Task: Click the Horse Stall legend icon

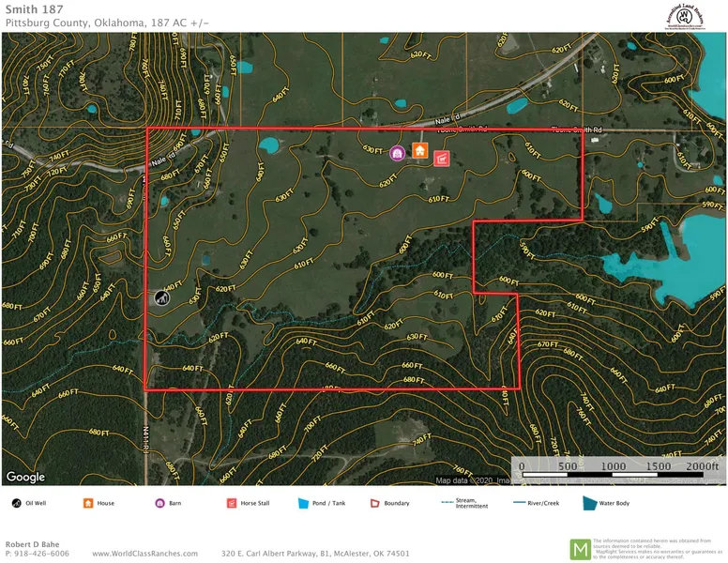Action: click(x=231, y=503)
